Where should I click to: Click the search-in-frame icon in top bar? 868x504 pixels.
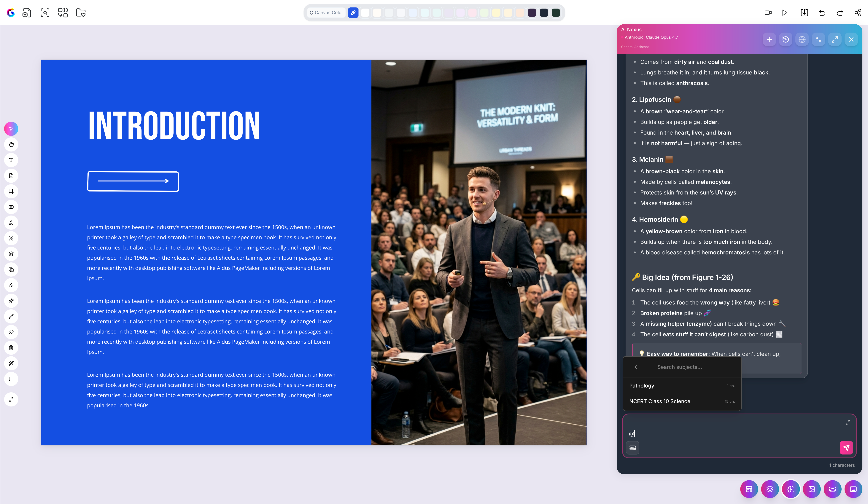pos(45,13)
